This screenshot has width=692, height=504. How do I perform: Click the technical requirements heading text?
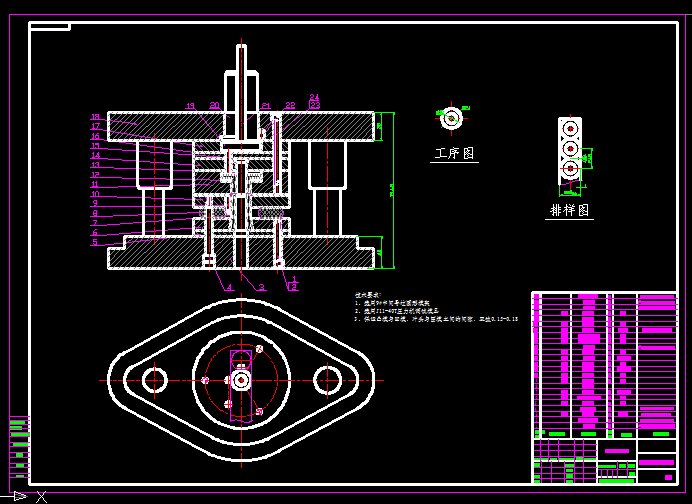click(368, 295)
